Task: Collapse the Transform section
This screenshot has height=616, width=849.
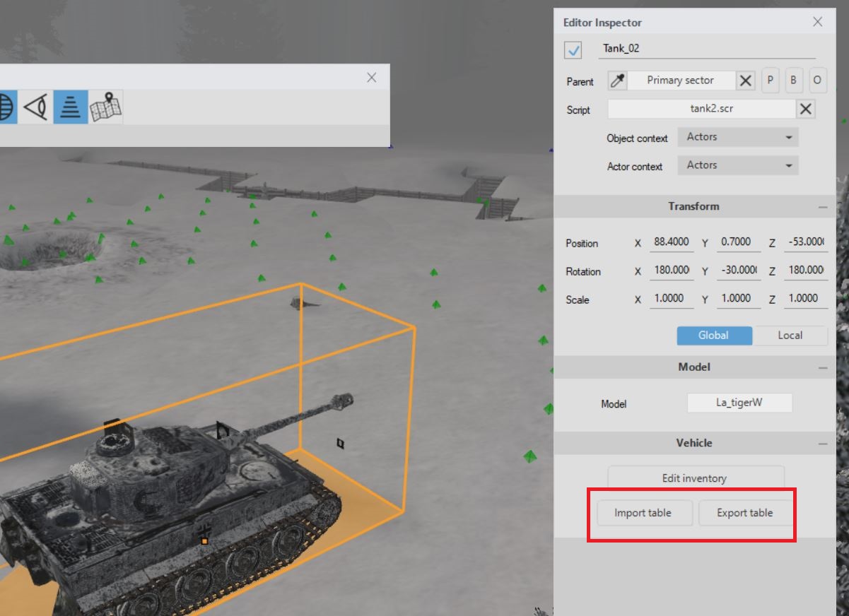Action: pos(822,207)
